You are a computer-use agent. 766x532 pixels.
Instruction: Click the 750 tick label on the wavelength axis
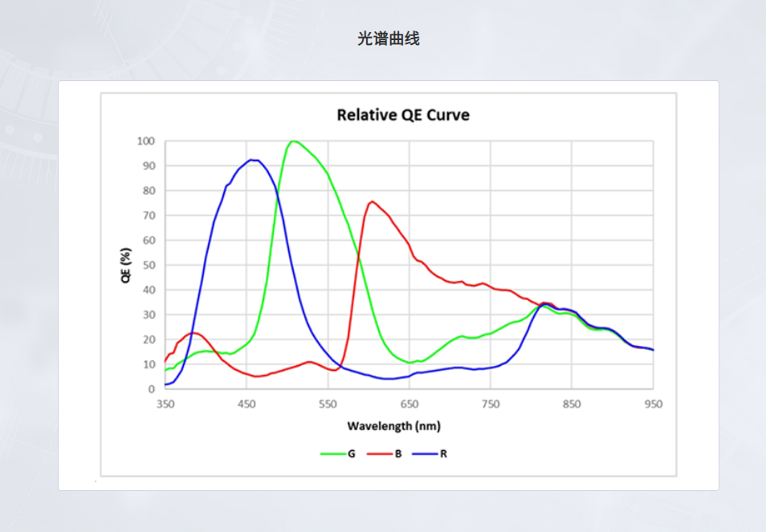click(490, 404)
